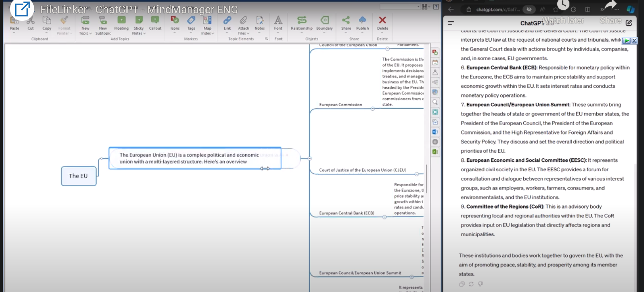Add page to browser favorites star
Viewport: 644px width, 292px height.
point(555,9)
